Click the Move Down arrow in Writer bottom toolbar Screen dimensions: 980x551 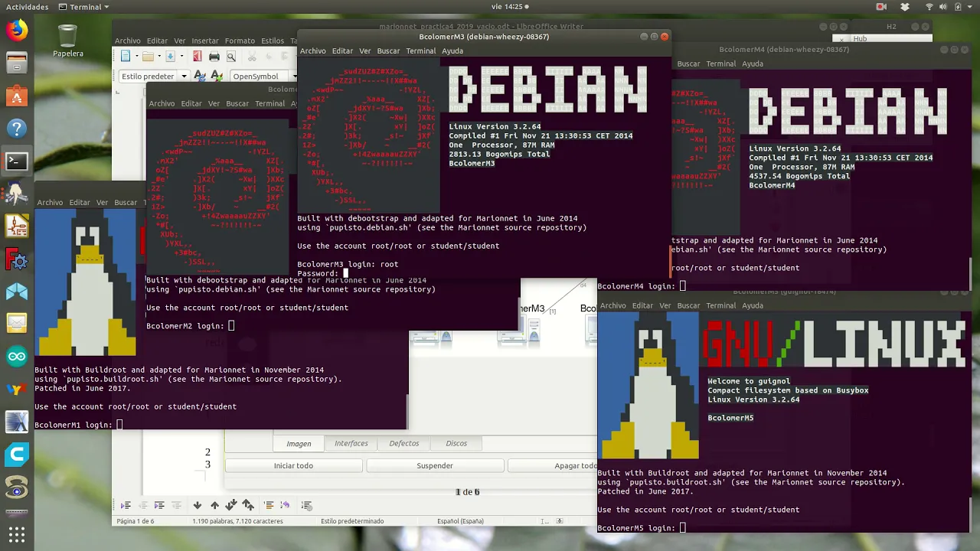click(197, 505)
